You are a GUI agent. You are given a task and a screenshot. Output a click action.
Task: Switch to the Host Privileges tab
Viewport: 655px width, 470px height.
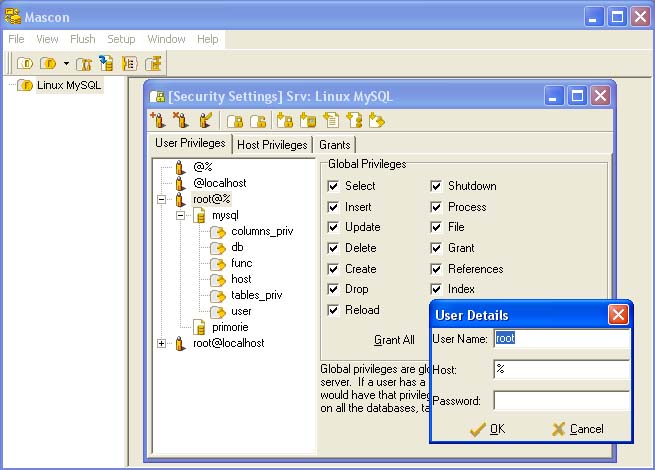point(273,145)
